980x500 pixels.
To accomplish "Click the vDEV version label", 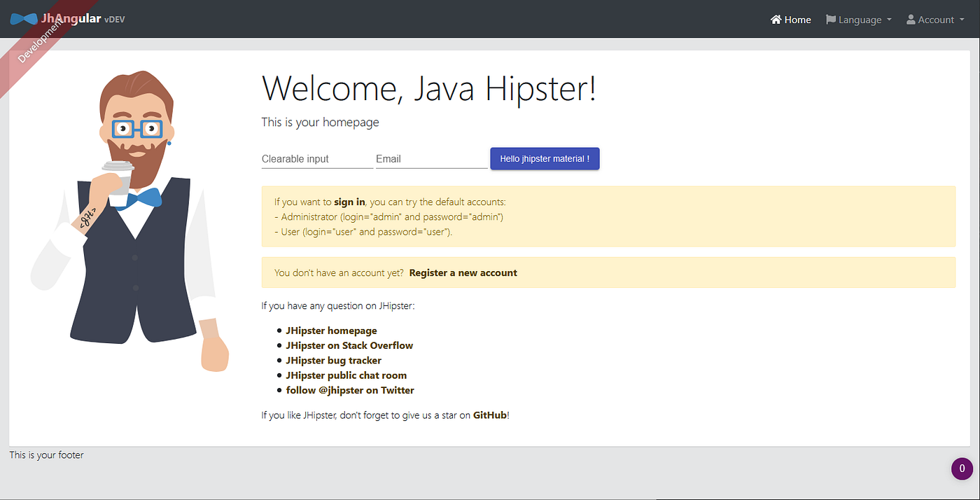I will 115,20.
